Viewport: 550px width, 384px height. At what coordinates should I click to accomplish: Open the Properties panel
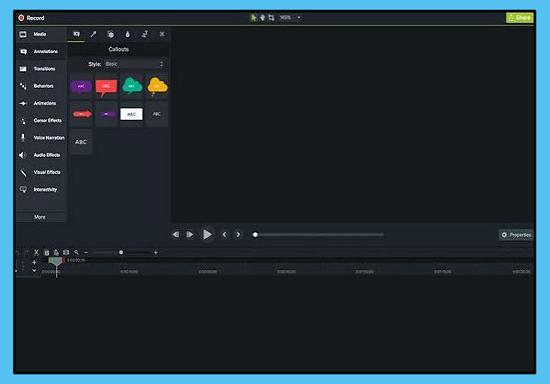516,235
